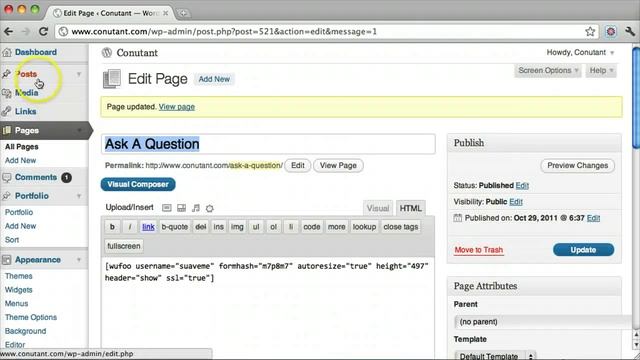This screenshot has width=640, height=360.
Task: Click the Update button
Action: pyautogui.click(x=583, y=250)
